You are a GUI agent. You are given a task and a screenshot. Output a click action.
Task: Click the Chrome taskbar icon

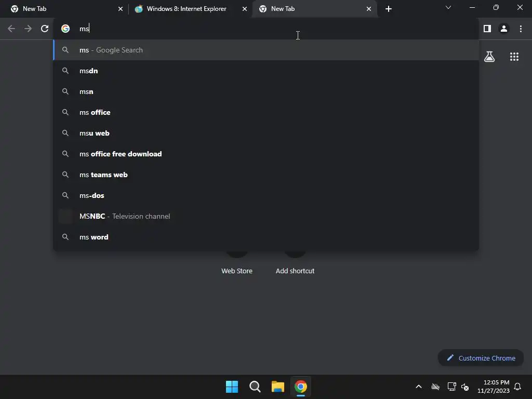[x=301, y=387]
